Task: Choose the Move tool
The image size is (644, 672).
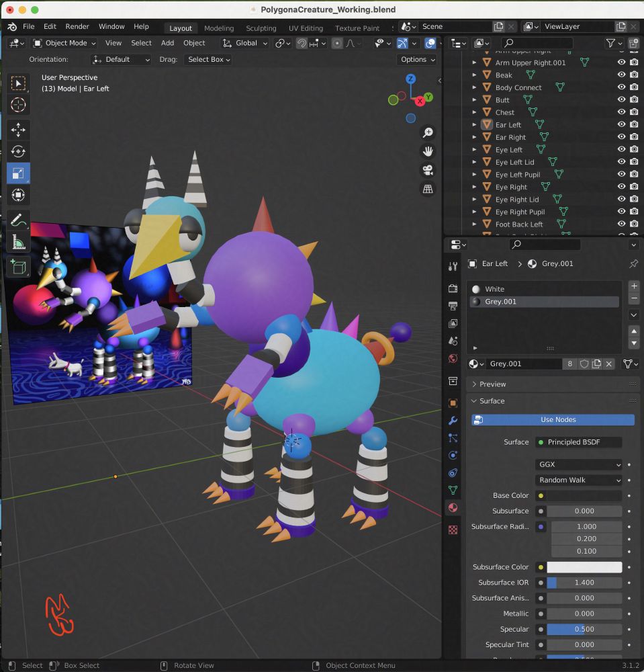Action: click(x=18, y=130)
